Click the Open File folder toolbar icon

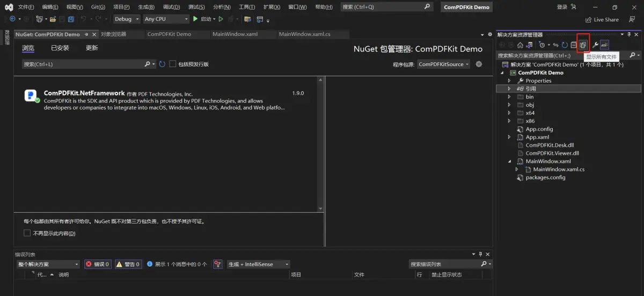click(x=53, y=19)
